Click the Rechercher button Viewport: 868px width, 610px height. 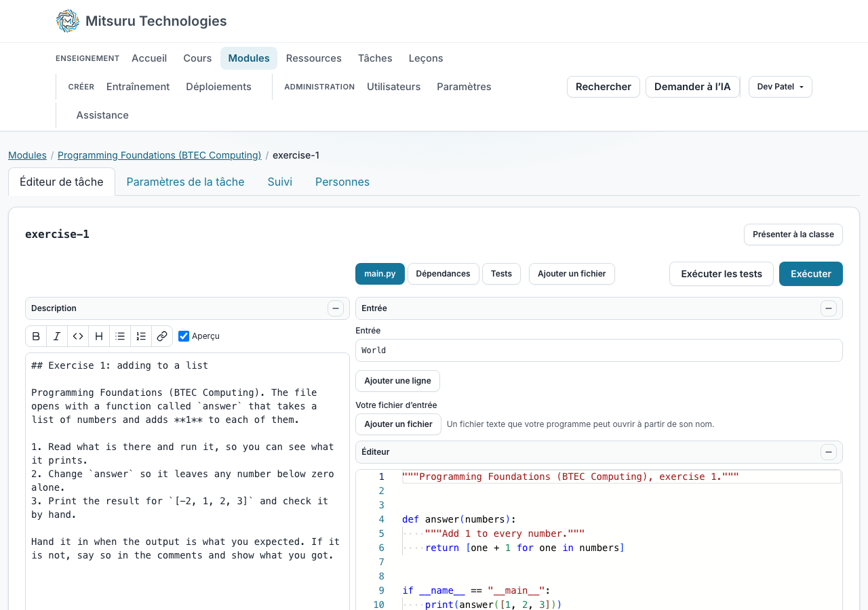604,87
